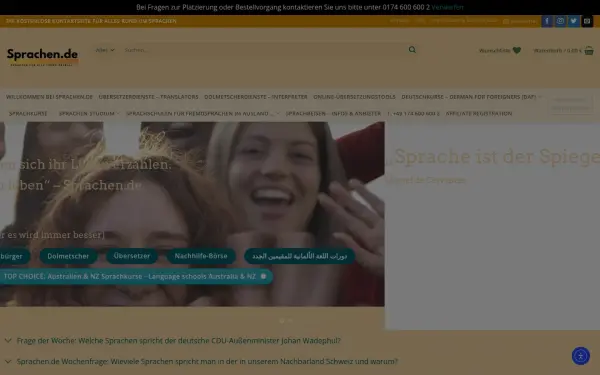Expand Deutschkurse – German for Foreigners menu
Viewport: 600px width, 375px height.
tap(471, 97)
